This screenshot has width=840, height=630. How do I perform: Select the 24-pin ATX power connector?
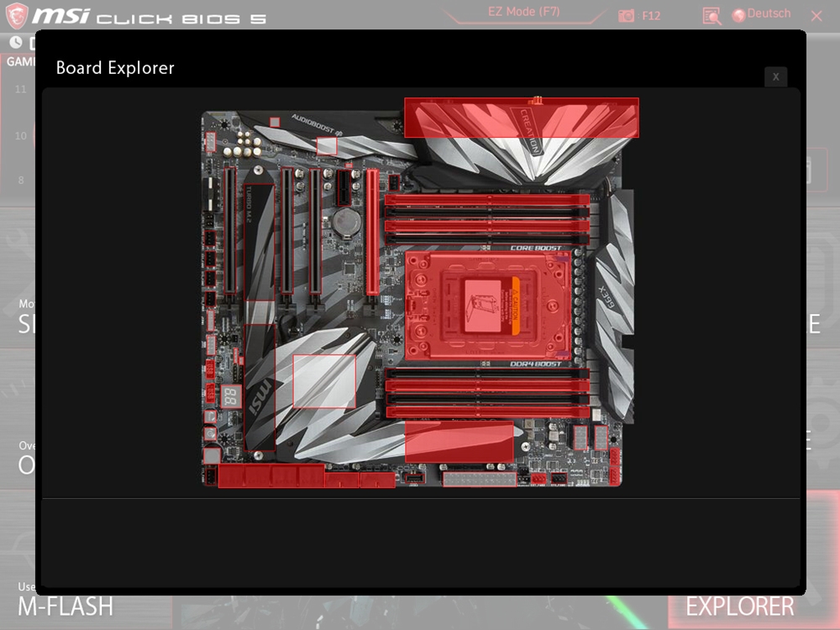click(479, 479)
